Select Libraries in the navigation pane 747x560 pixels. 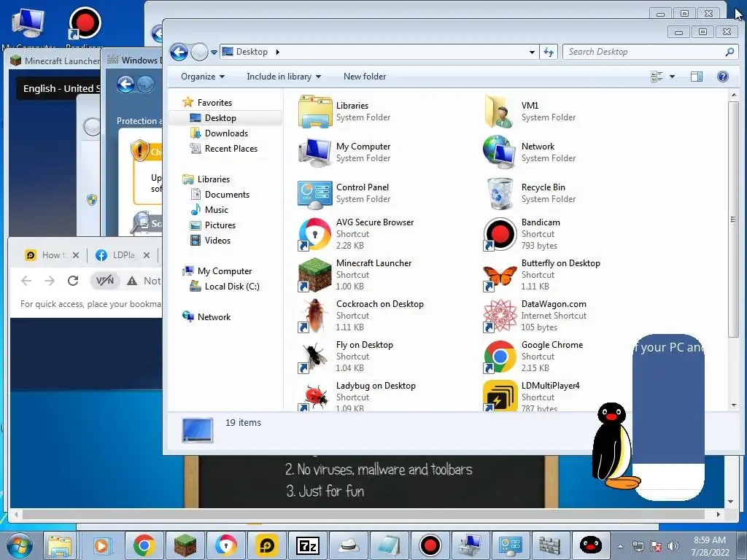click(x=214, y=179)
